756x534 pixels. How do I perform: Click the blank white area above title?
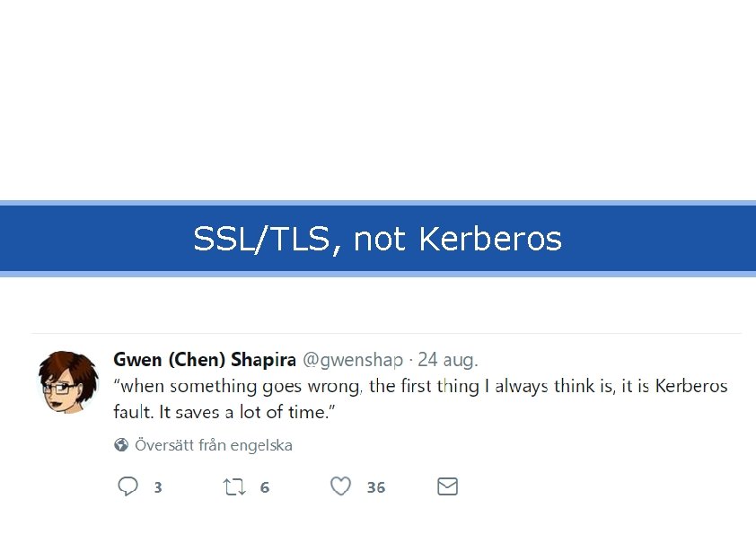tap(377, 99)
